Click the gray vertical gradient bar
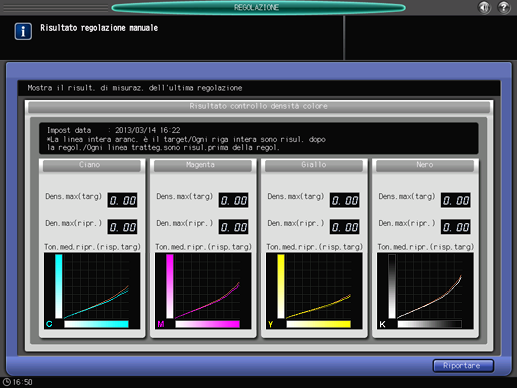Screen dimensions: 517x388 (x=392, y=286)
